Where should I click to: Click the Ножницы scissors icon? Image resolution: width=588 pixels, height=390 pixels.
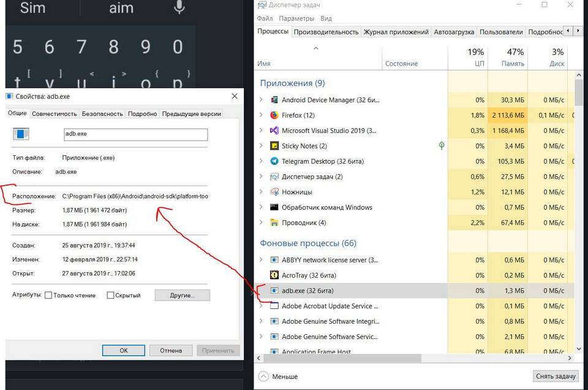pyautogui.click(x=274, y=192)
